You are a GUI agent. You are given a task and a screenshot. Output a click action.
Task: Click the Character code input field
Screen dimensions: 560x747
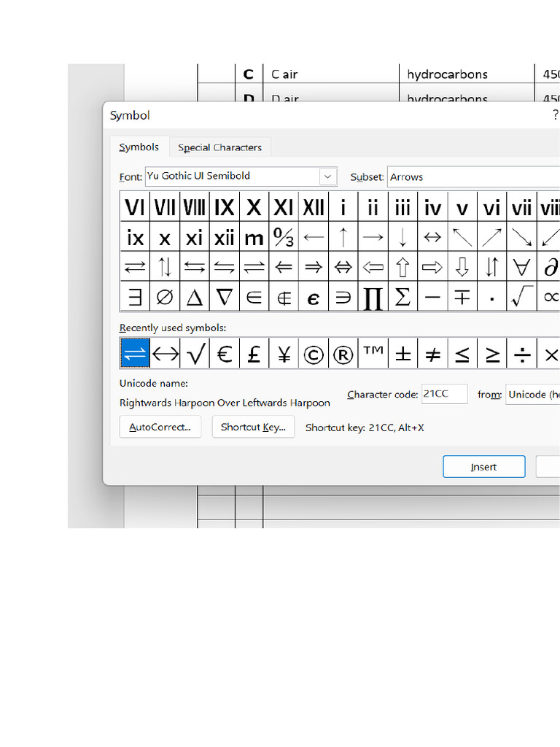coord(444,395)
